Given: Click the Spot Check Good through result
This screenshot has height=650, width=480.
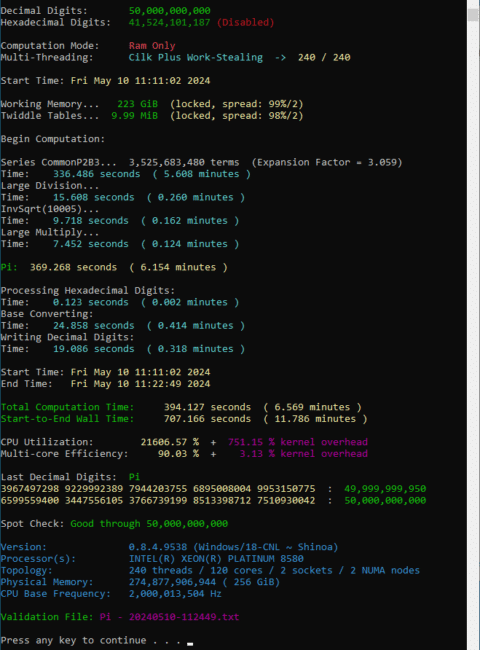Looking at the screenshot, I should (x=149, y=524).
